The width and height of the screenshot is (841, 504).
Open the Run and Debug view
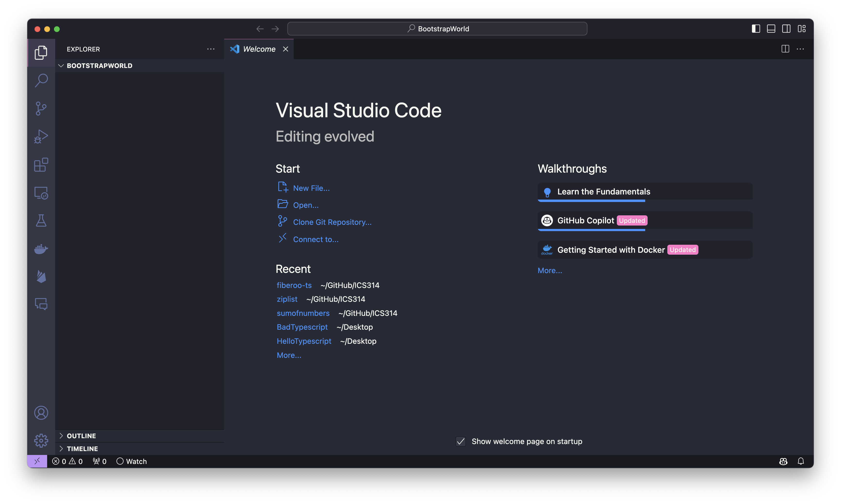pos(41,136)
